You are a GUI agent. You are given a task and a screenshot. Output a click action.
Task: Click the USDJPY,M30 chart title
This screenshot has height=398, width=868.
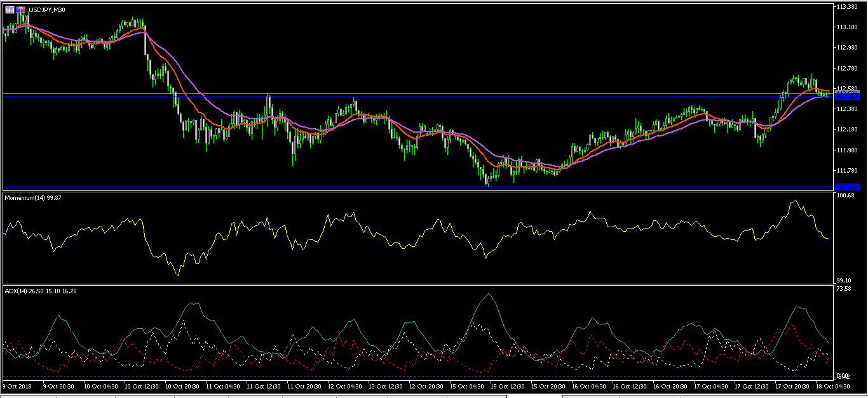click(46, 10)
